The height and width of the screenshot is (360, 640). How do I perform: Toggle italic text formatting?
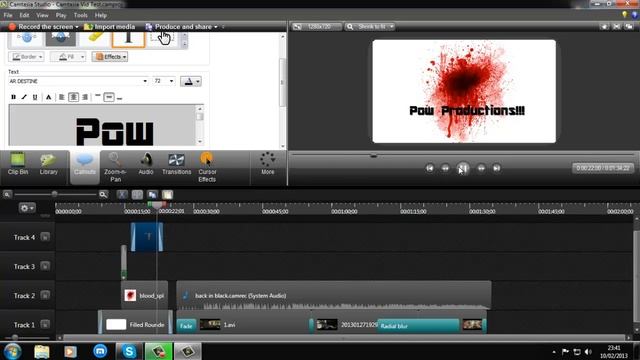[24, 97]
